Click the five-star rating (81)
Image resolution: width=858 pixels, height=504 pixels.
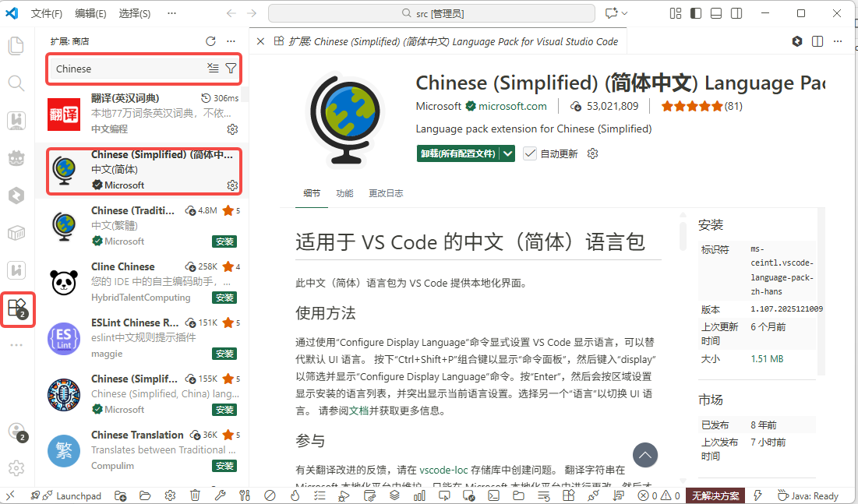(701, 106)
